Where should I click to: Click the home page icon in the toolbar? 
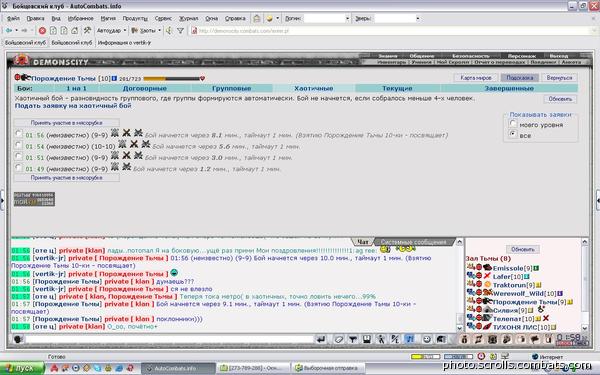(75, 31)
